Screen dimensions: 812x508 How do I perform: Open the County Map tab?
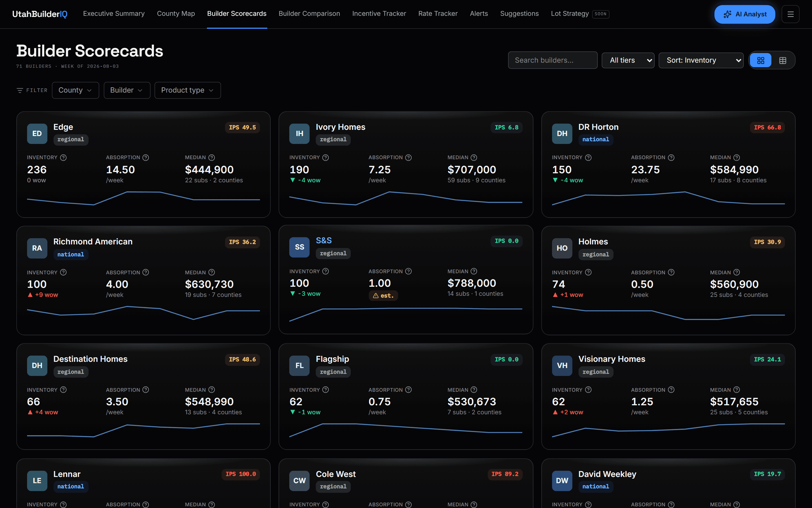click(176, 14)
